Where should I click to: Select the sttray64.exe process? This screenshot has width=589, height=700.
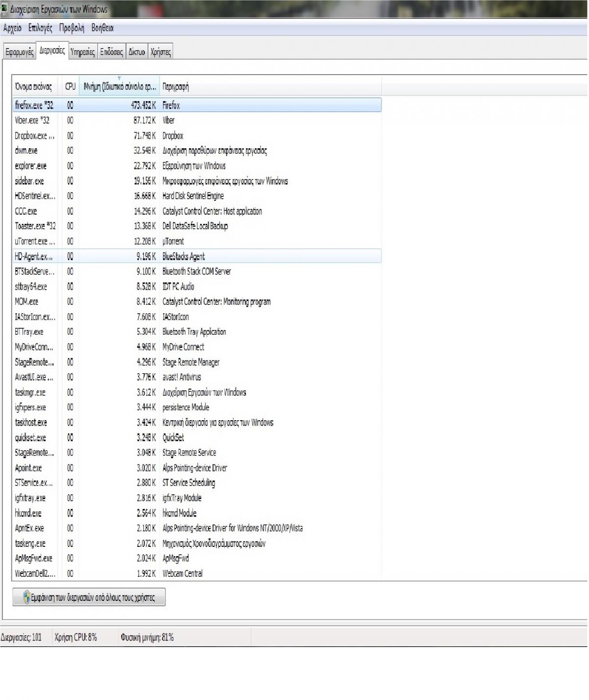tap(197, 287)
